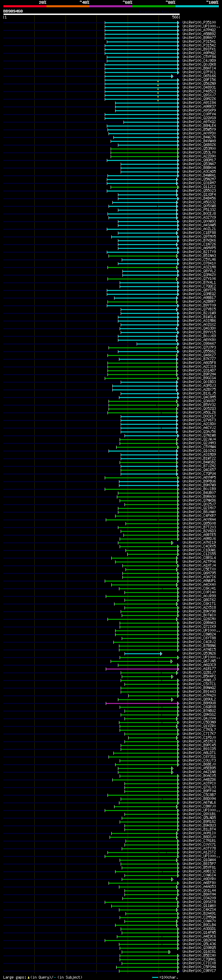Select the UniRef100_A8YHP5 label
Screen dimensions: 222x980
[199, 477]
